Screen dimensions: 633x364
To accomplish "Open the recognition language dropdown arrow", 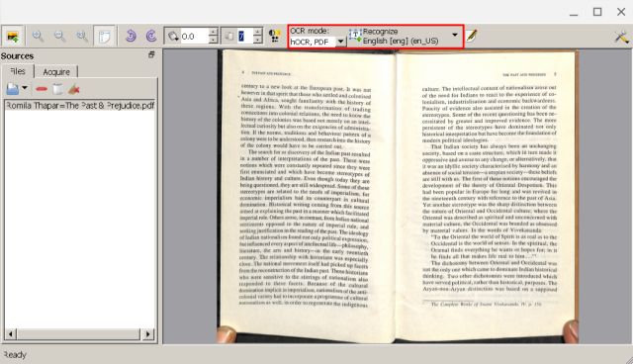I will coord(455,35).
